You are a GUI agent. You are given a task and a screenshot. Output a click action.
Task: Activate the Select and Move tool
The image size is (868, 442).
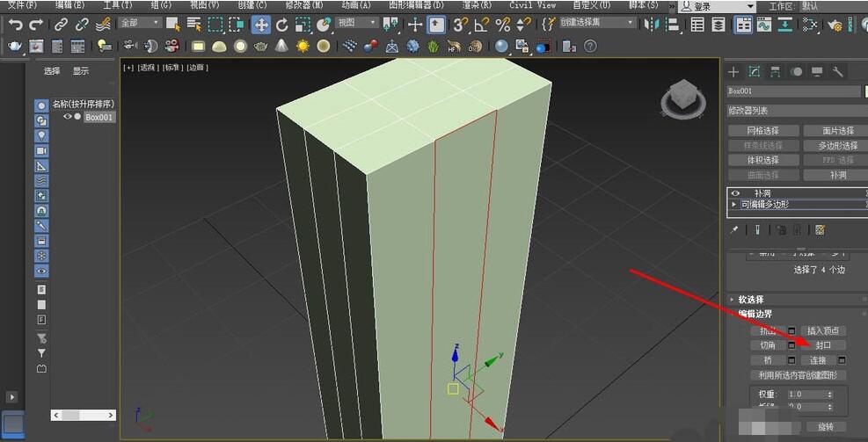(x=260, y=25)
